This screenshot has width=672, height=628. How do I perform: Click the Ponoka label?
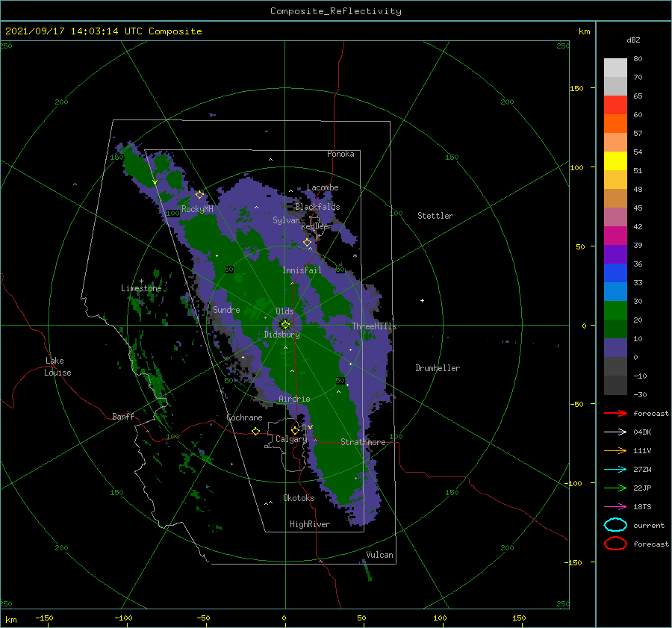[340, 154]
